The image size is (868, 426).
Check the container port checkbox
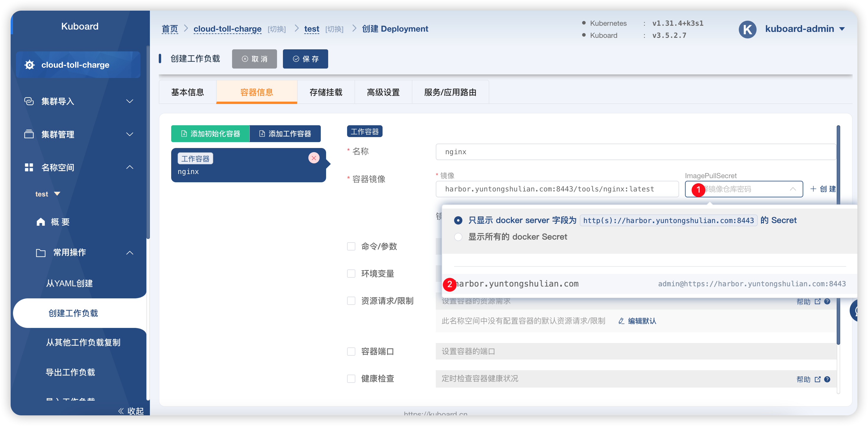(x=351, y=351)
